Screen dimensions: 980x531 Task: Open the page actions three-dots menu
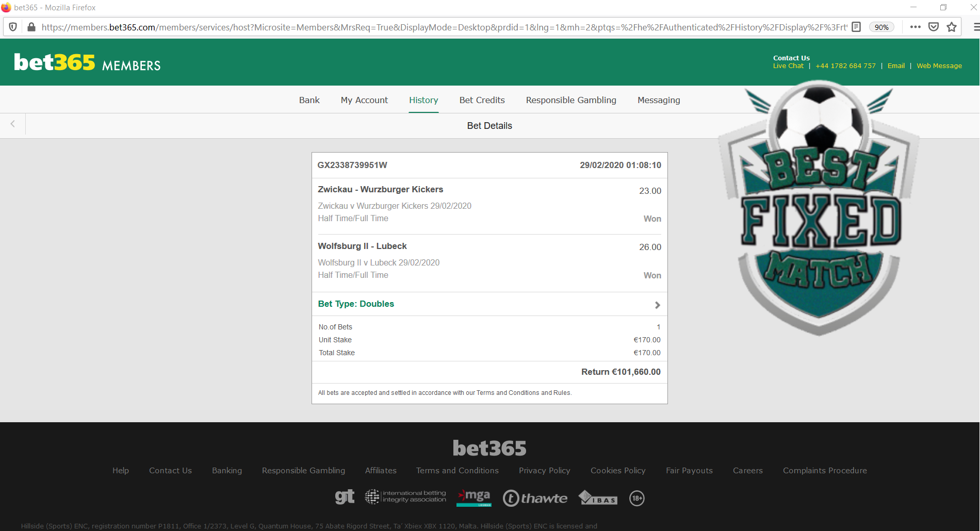[916, 27]
